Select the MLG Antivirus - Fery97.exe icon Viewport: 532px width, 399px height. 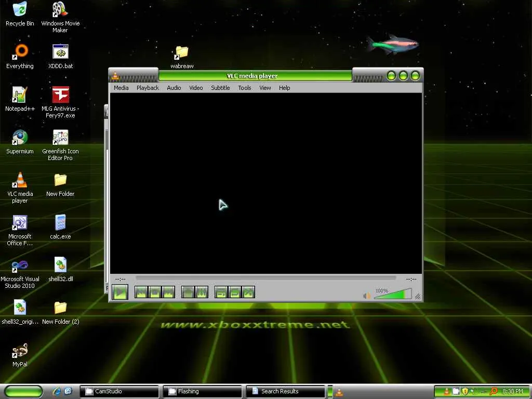[60, 102]
